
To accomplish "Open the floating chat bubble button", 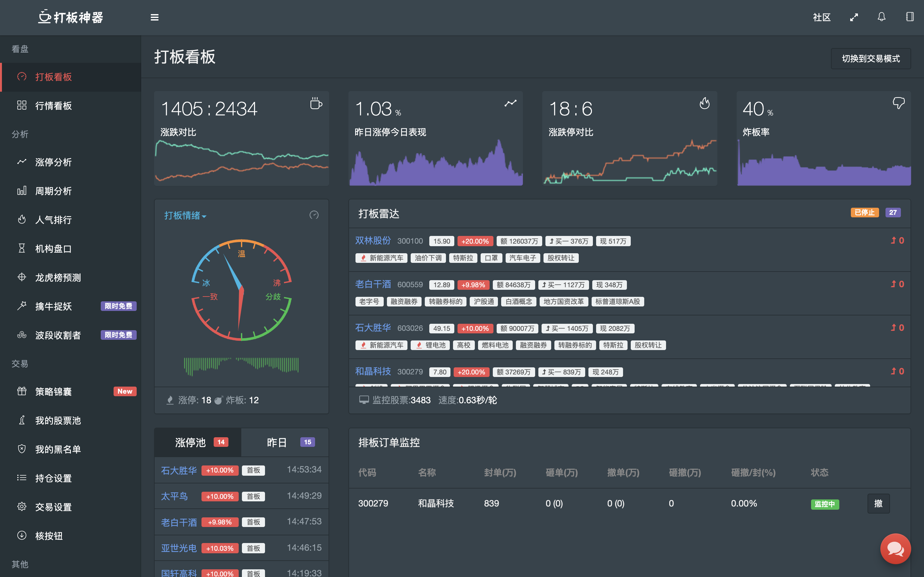I will [x=895, y=548].
